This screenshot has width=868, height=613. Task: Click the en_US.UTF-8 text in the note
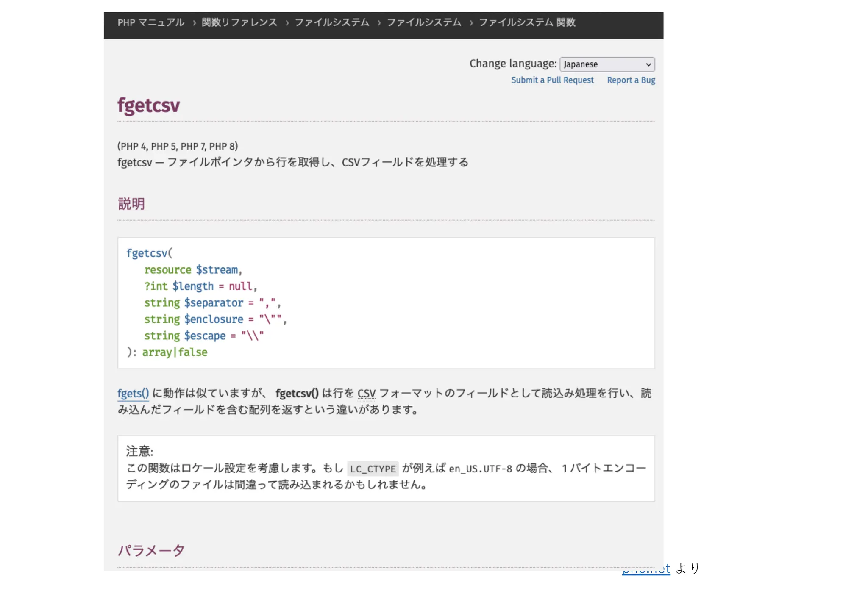(481, 469)
